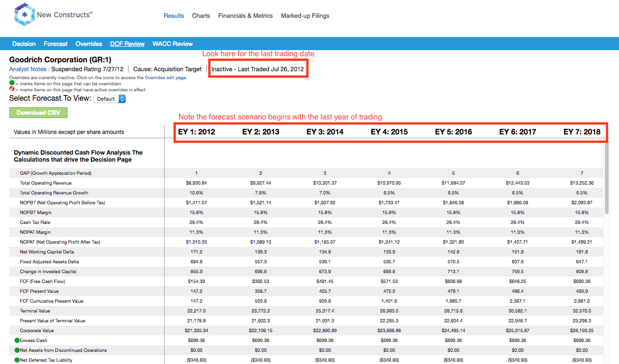The width and height of the screenshot is (619, 364).
Task: Open the Charts tab
Action: point(201,16)
